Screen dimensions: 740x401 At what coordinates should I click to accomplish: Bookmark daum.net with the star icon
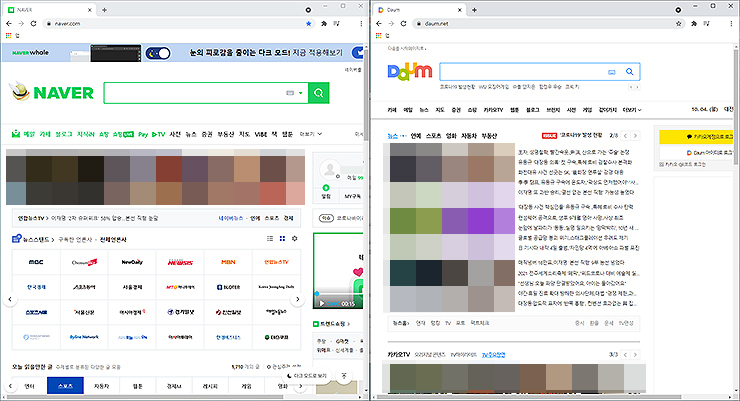[x=679, y=24]
